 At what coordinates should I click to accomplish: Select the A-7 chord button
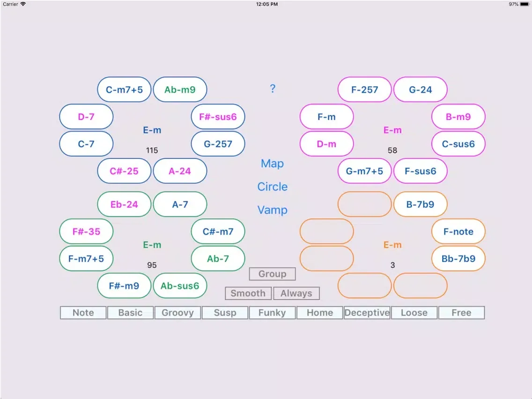pos(180,204)
